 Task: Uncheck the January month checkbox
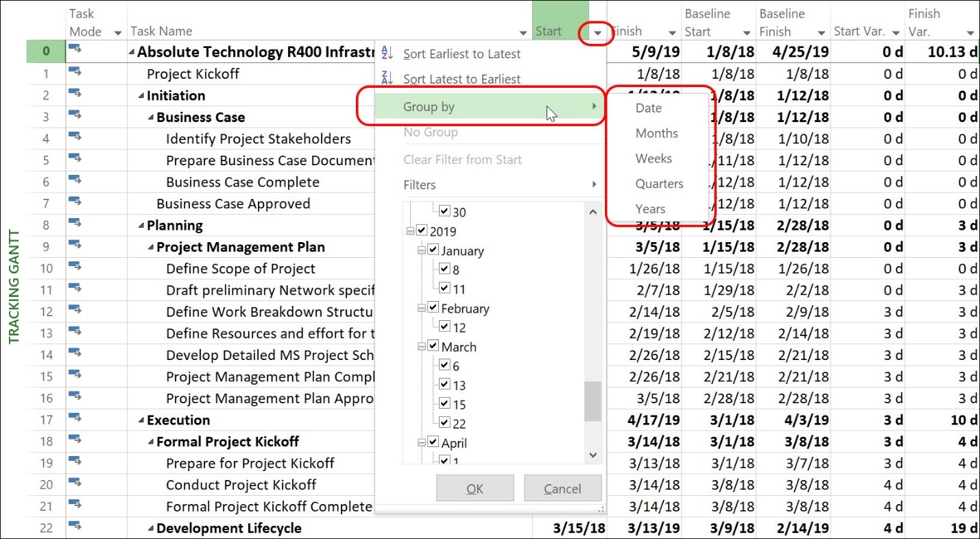pos(433,250)
